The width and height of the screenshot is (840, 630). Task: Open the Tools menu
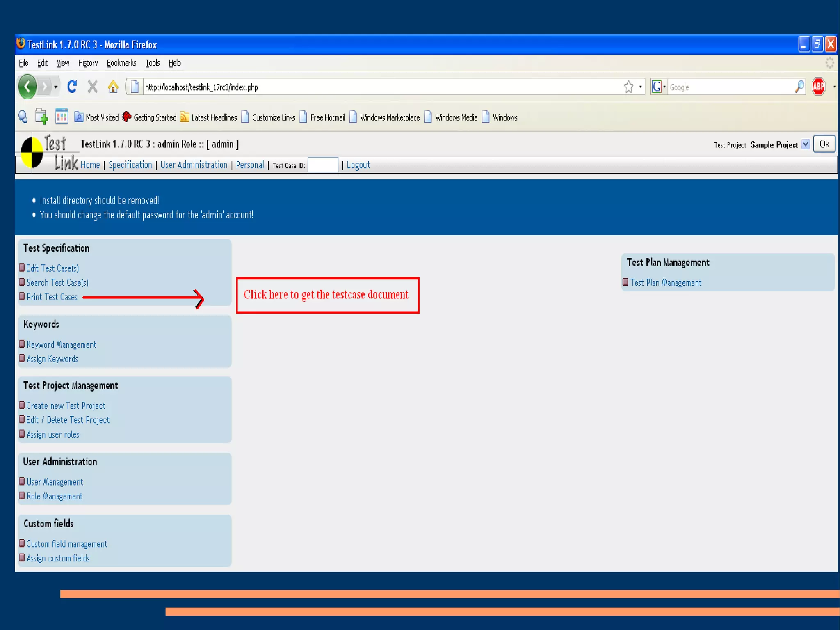pos(152,63)
